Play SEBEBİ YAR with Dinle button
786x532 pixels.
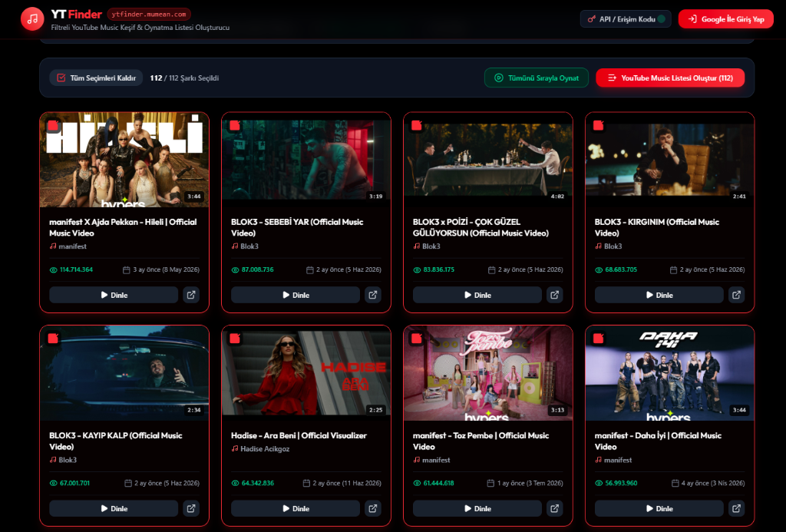tap(296, 295)
